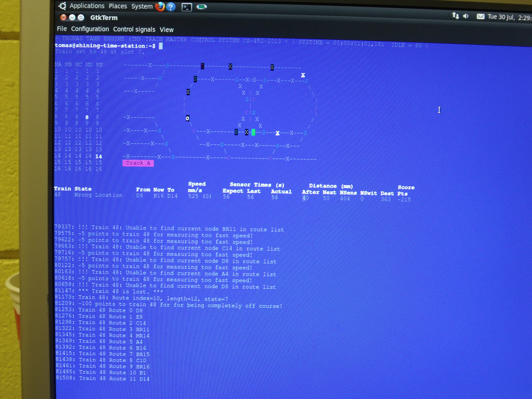The image size is (532, 399).
Task: Click the 'Now' value B16 in table
Action: (x=159, y=196)
